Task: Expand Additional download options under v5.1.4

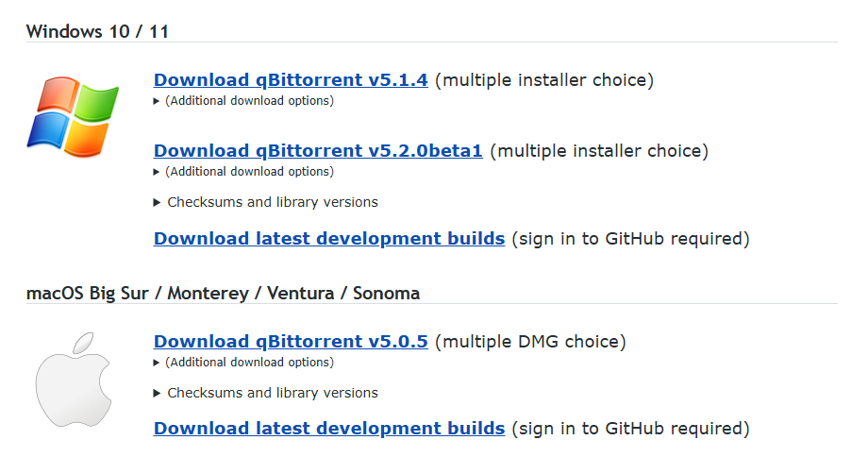Action: (x=243, y=101)
